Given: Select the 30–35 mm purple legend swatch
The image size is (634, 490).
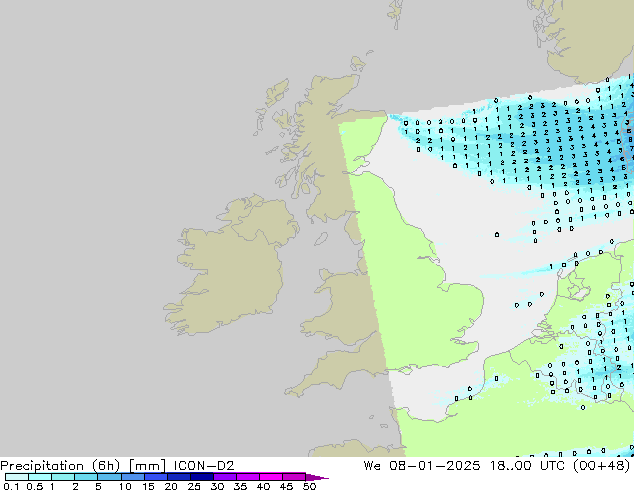Looking at the screenshot, I should (x=224, y=477).
